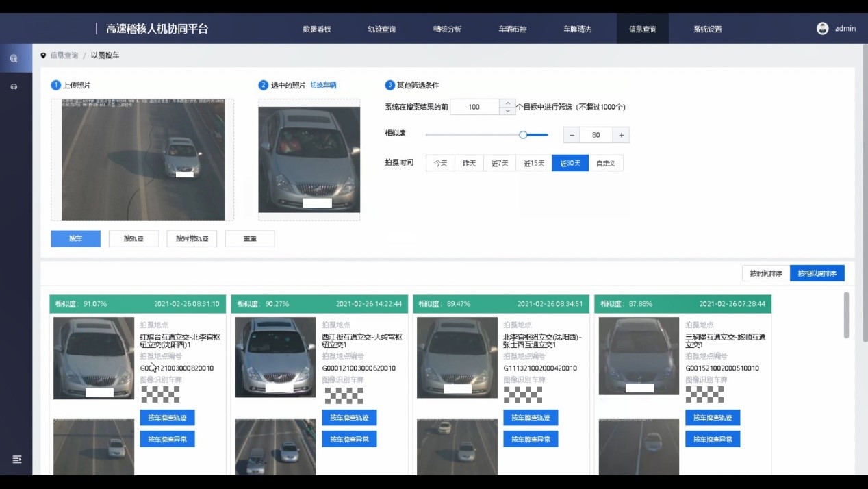Click the search icon in left sidebar

point(14,59)
